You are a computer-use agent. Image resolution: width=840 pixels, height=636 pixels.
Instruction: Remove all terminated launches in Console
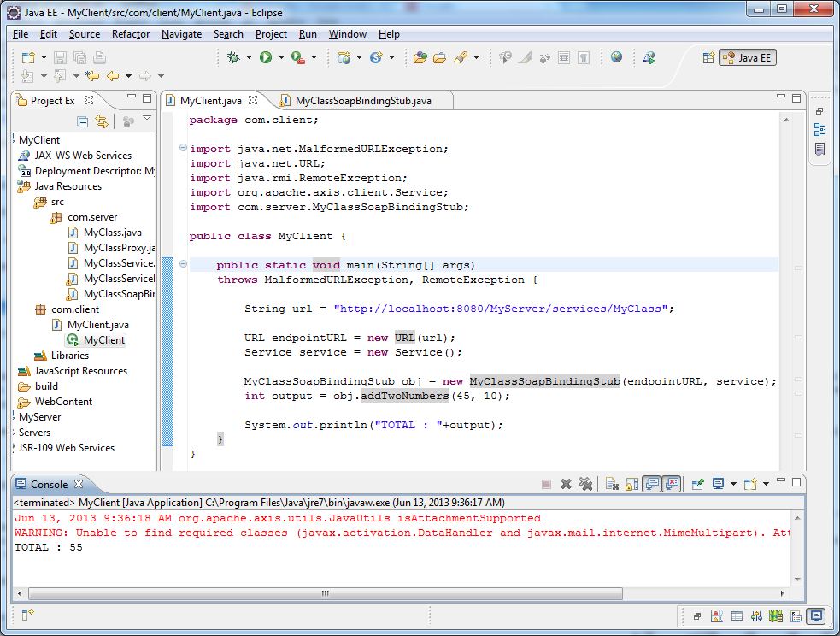click(586, 484)
